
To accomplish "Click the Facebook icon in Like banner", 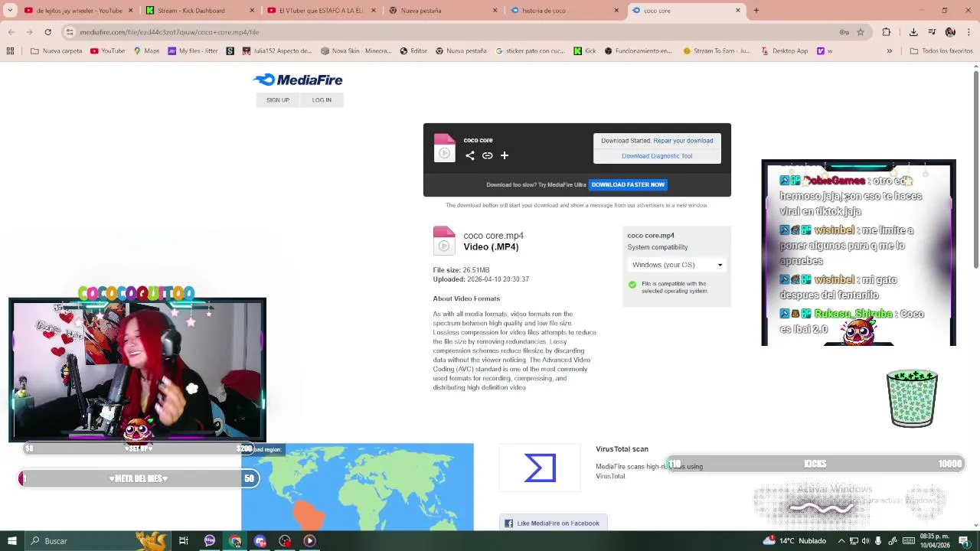I will tap(508, 523).
